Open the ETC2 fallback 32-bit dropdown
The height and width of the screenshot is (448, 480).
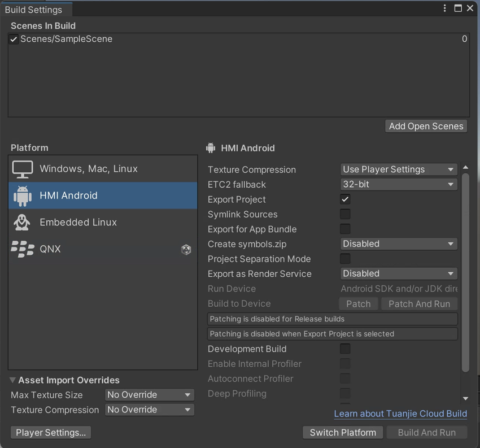(x=399, y=184)
